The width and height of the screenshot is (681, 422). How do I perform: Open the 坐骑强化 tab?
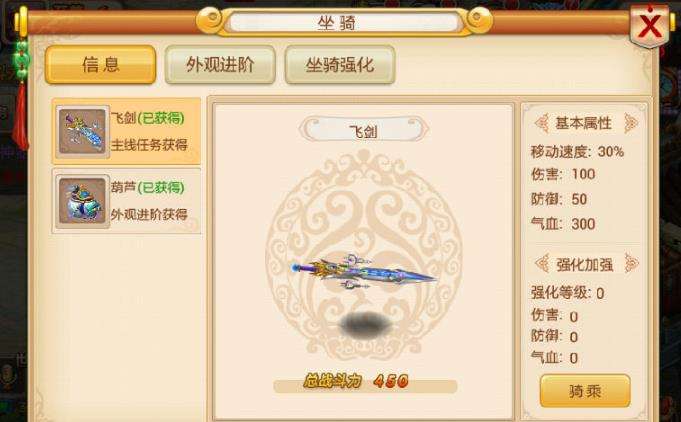tap(340, 65)
